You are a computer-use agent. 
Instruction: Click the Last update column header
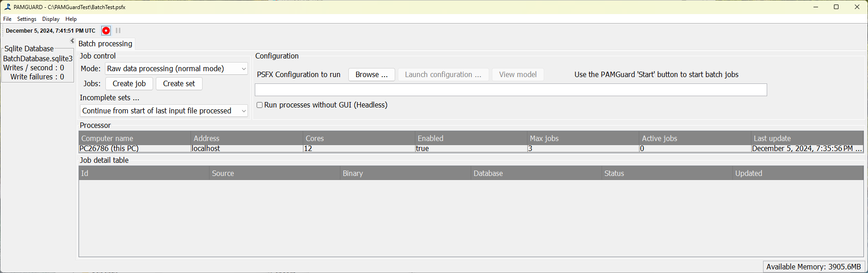coord(808,138)
